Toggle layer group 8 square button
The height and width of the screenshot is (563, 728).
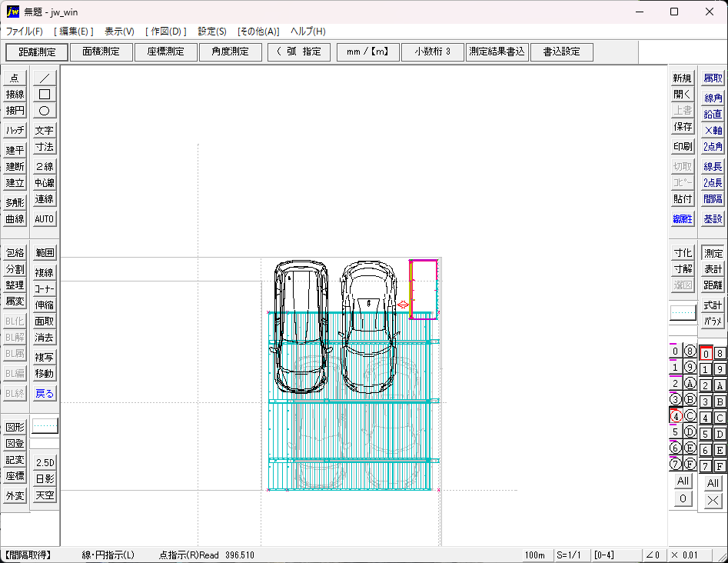pos(720,354)
